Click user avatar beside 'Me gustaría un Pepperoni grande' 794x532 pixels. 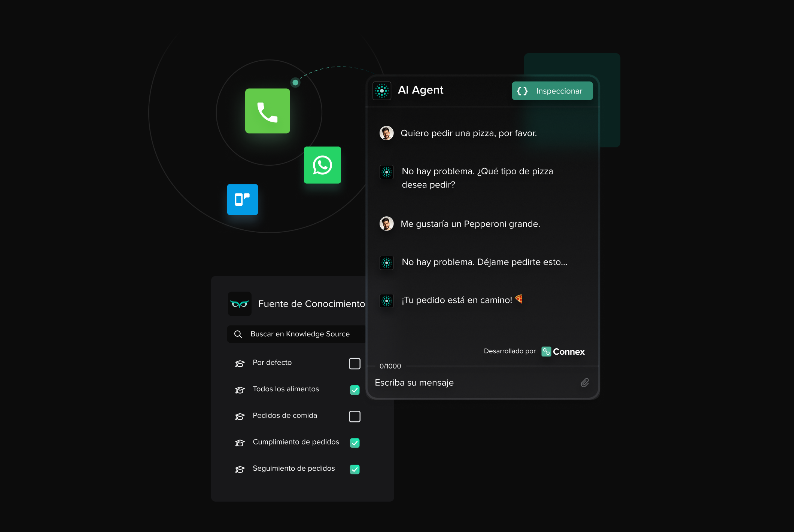386,224
